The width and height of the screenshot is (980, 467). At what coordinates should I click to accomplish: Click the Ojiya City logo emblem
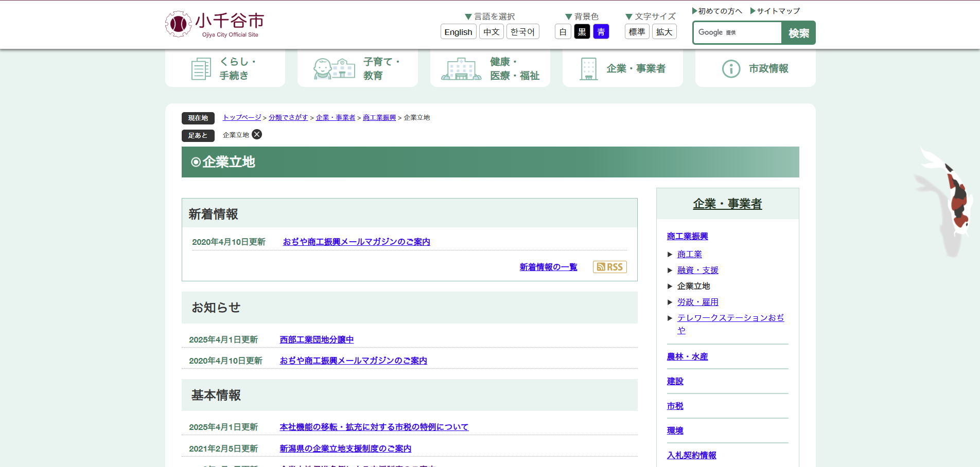(x=178, y=24)
